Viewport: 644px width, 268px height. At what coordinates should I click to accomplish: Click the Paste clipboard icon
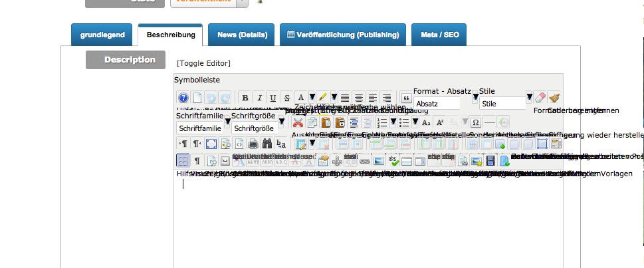click(326, 122)
